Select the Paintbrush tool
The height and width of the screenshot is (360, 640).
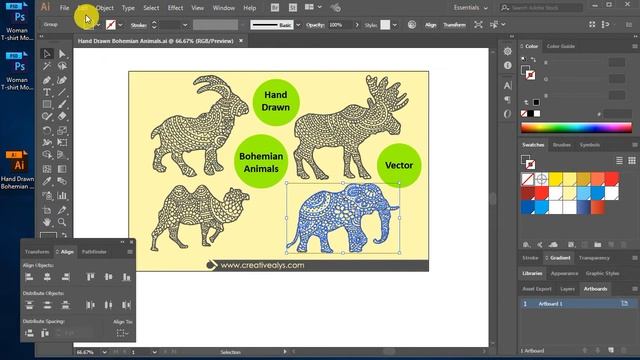tap(62, 104)
